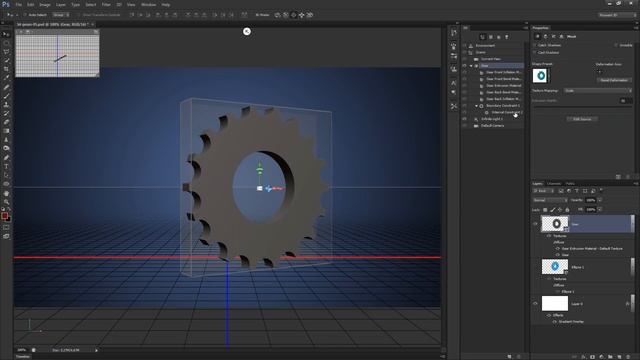640x360 pixels.
Task: Open the Opacity slider dropdown arrow
Action: pos(600,200)
